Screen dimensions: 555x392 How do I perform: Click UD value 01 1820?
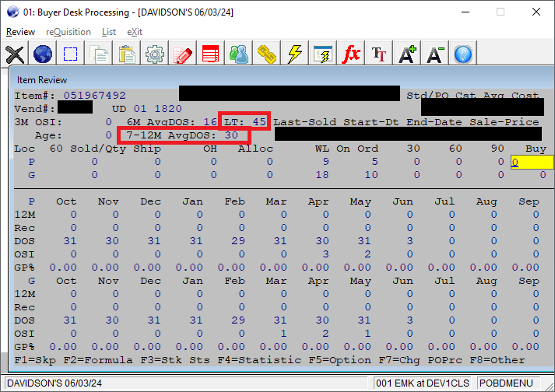[x=157, y=109]
